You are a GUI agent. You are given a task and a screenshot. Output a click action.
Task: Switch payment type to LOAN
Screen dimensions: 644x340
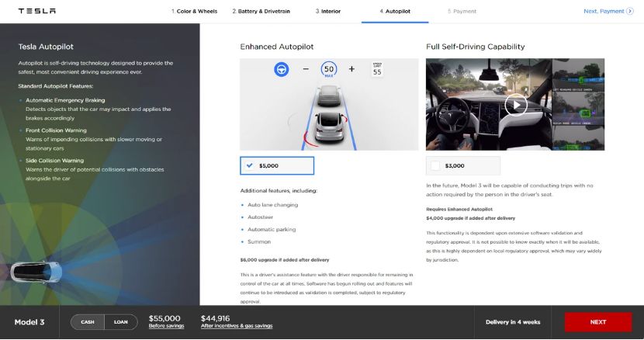coord(121,322)
